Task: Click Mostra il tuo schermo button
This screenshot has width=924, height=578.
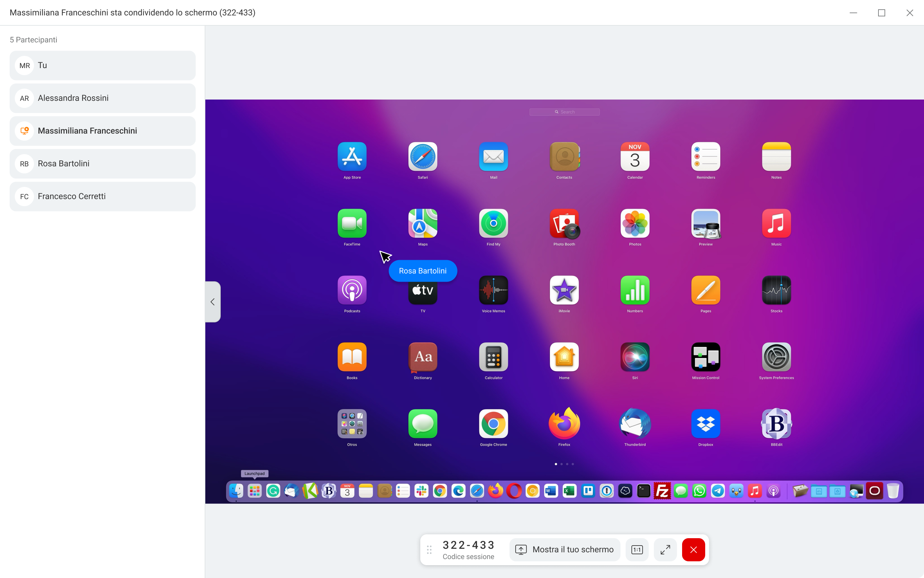Action: pyautogui.click(x=564, y=550)
